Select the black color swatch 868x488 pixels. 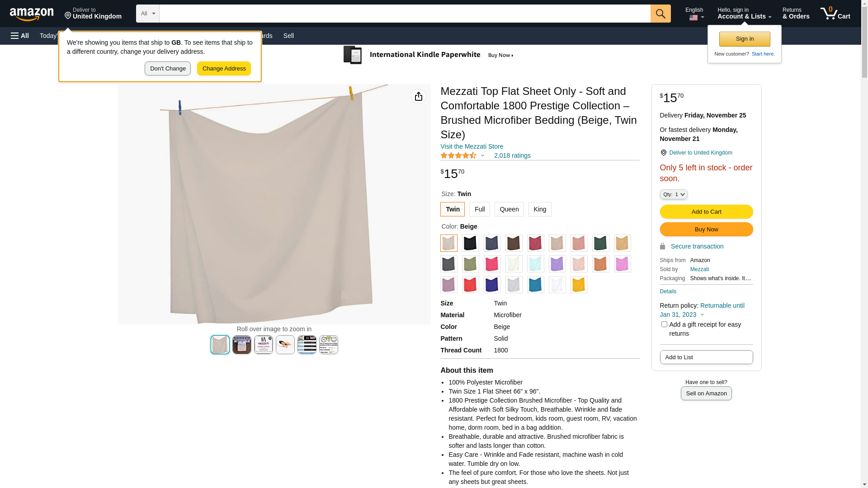470,243
